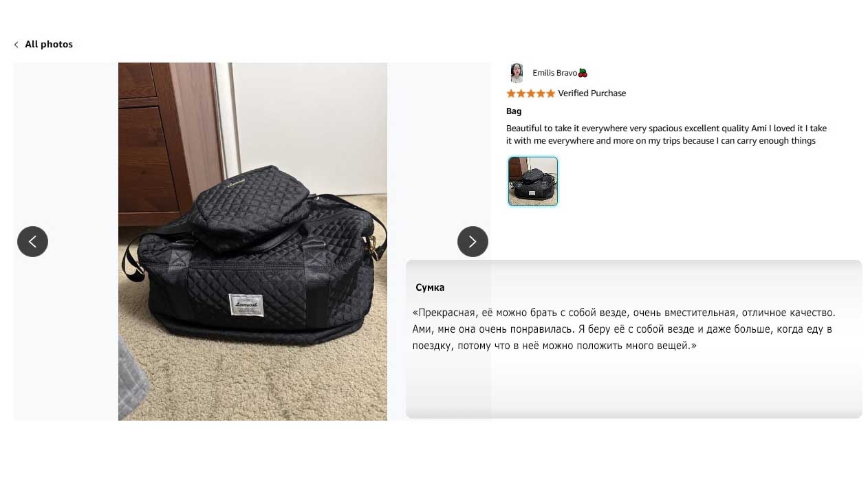
Task: Click the review title Bag
Action: coord(514,111)
